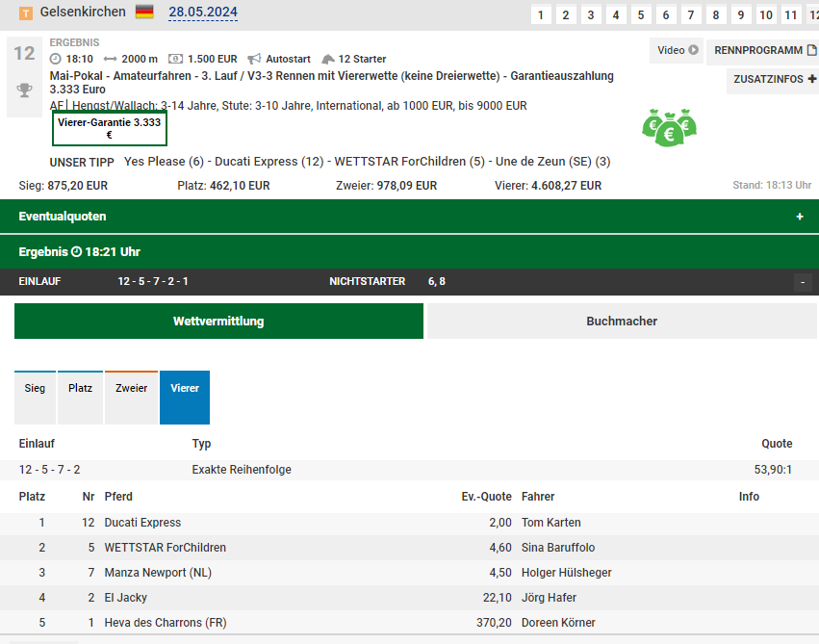The image size is (819, 644).
Task: Go to race 9
Action: coord(741,15)
